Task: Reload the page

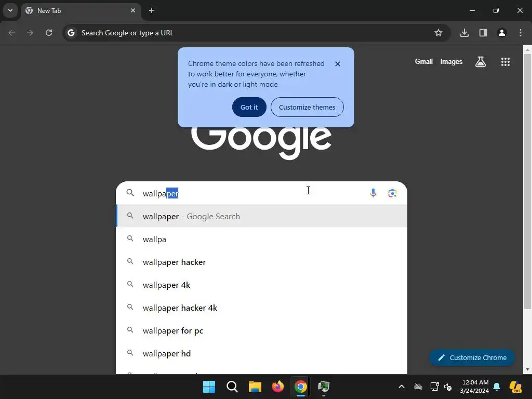Action: pyautogui.click(x=49, y=33)
